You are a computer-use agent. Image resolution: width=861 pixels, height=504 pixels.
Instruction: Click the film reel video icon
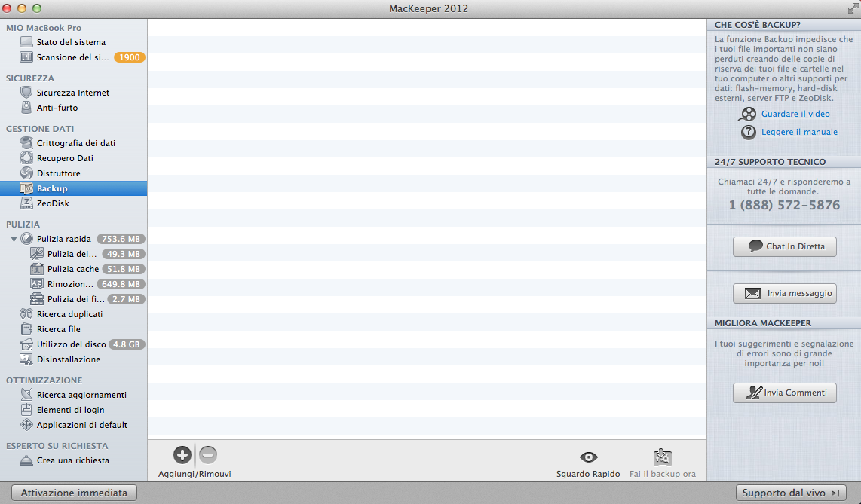pos(747,114)
